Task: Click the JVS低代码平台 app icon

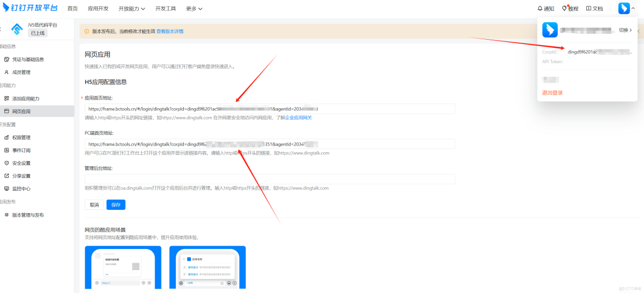Action: (17, 29)
